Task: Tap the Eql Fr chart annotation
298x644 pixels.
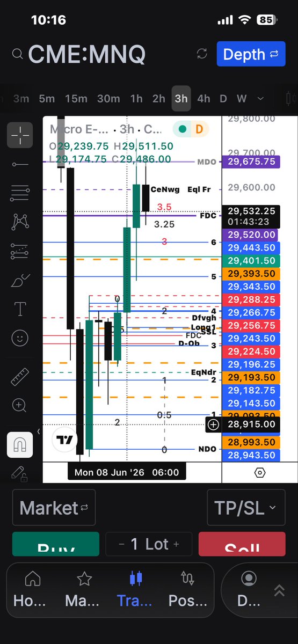Action: (200, 189)
